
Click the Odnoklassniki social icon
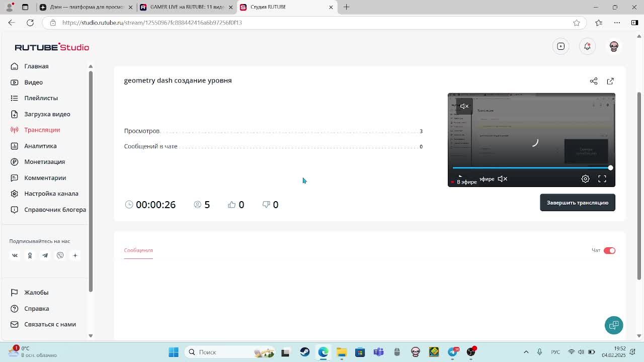pyautogui.click(x=30, y=255)
